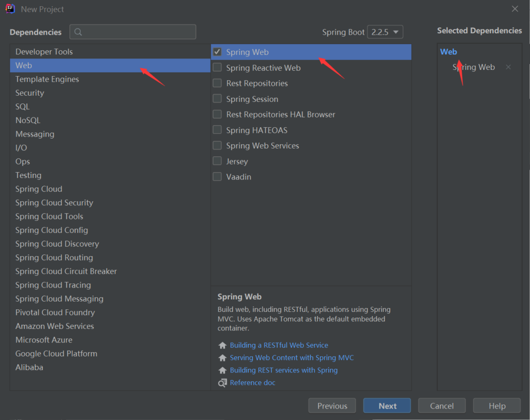Check the Spring HATEOAS checkbox
Image resolution: width=530 pixels, height=420 pixels.
tap(217, 130)
